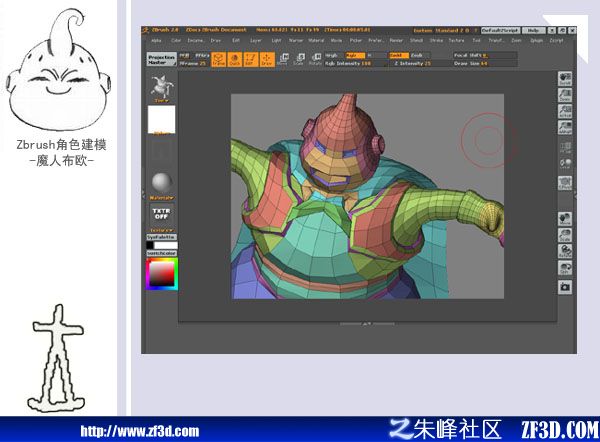
Task: Click the black secondary color swatch
Action: (150, 245)
